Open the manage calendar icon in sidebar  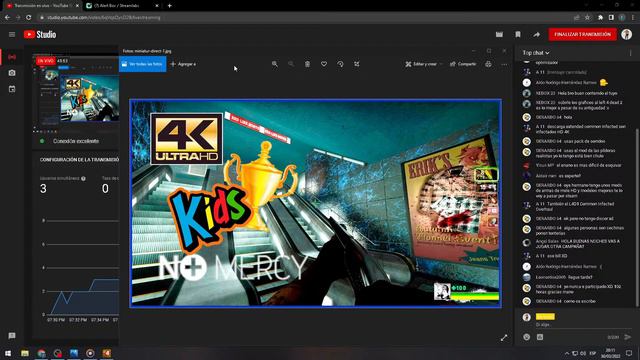[12, 89]
